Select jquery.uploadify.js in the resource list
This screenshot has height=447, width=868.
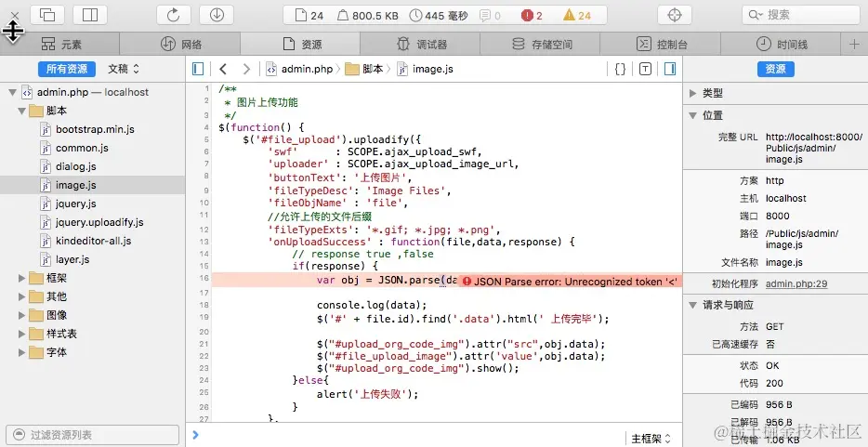click(x=92, y=222)
